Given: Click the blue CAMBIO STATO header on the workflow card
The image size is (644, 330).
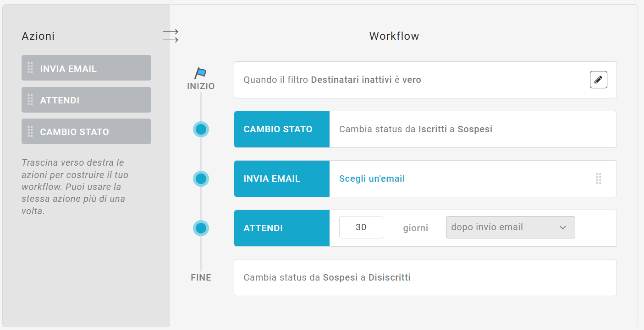Looking at the screenshot, I should point(281,129).
